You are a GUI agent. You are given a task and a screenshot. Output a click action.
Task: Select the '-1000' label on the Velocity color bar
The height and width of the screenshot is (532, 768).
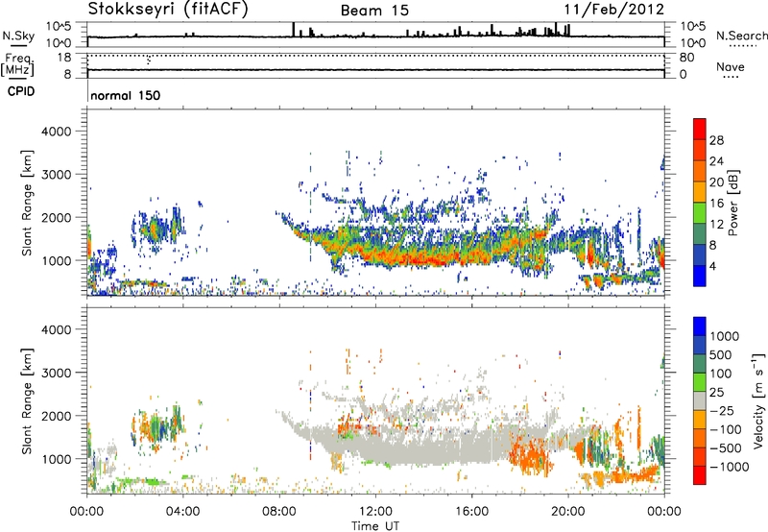(730, 467)
